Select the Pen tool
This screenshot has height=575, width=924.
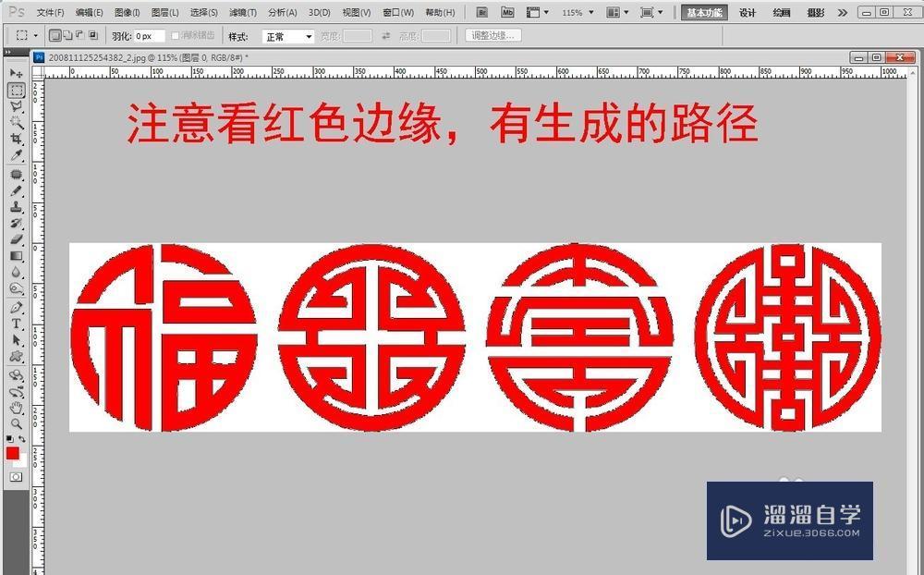(16, 308)
